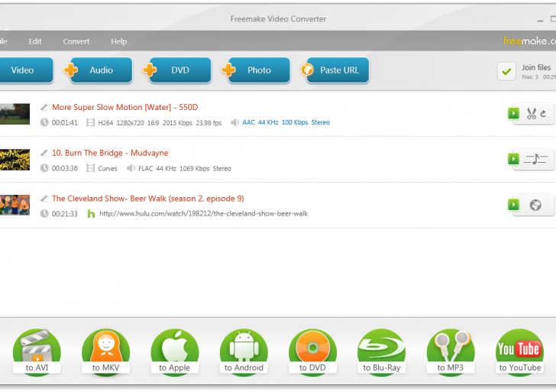Click the More Super Slow Motion thumbnail
556x392 pixels.
click(15, 114)
